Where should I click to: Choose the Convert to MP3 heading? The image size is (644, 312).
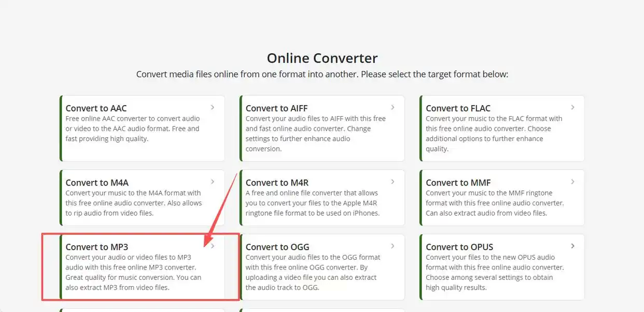point(96,247)
